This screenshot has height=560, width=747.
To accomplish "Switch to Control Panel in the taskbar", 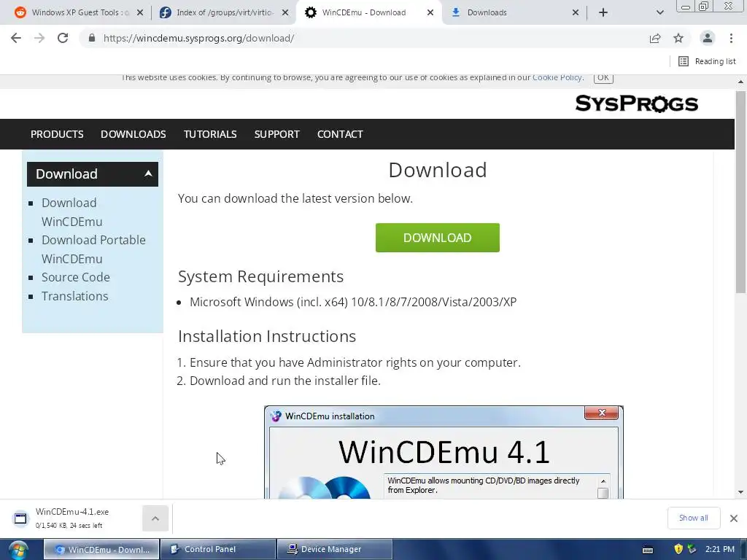I will click(x=218, y=550).
